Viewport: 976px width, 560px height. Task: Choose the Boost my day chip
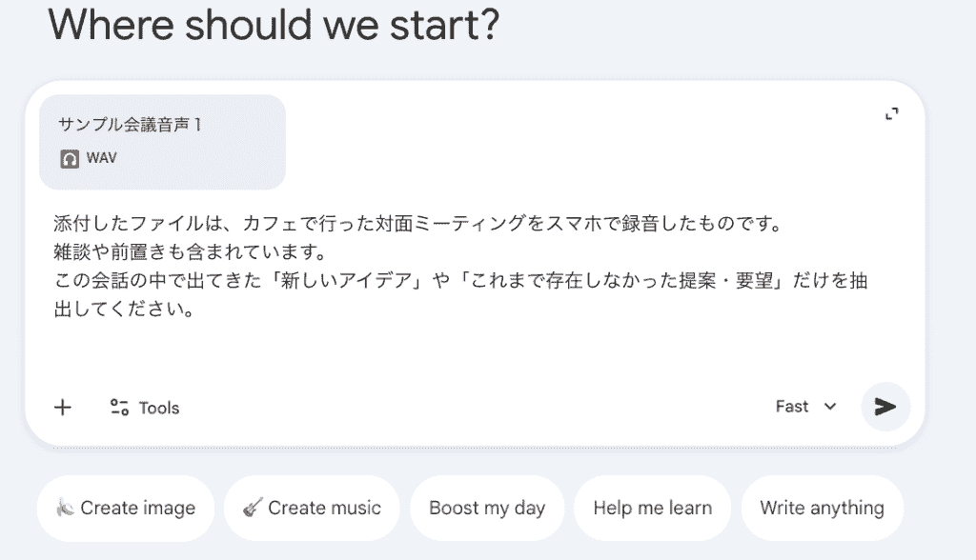[x=487, y=509]
